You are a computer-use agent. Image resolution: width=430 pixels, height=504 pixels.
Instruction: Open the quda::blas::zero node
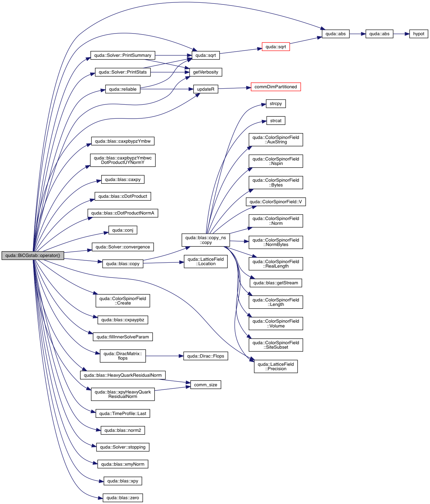pyautogui.click(x=123, y=498)
